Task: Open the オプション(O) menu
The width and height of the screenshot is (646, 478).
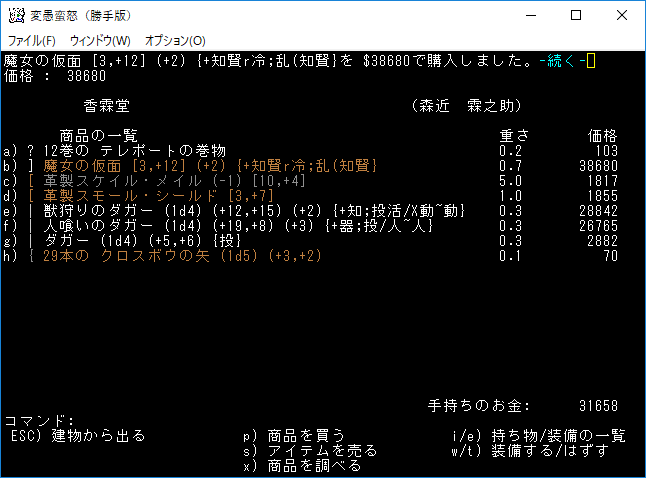Action: point(175,40)
